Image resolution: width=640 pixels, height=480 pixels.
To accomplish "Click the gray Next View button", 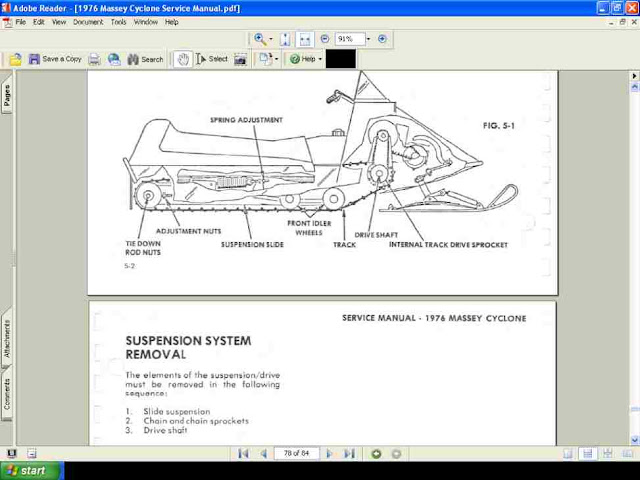I will 396,453.
